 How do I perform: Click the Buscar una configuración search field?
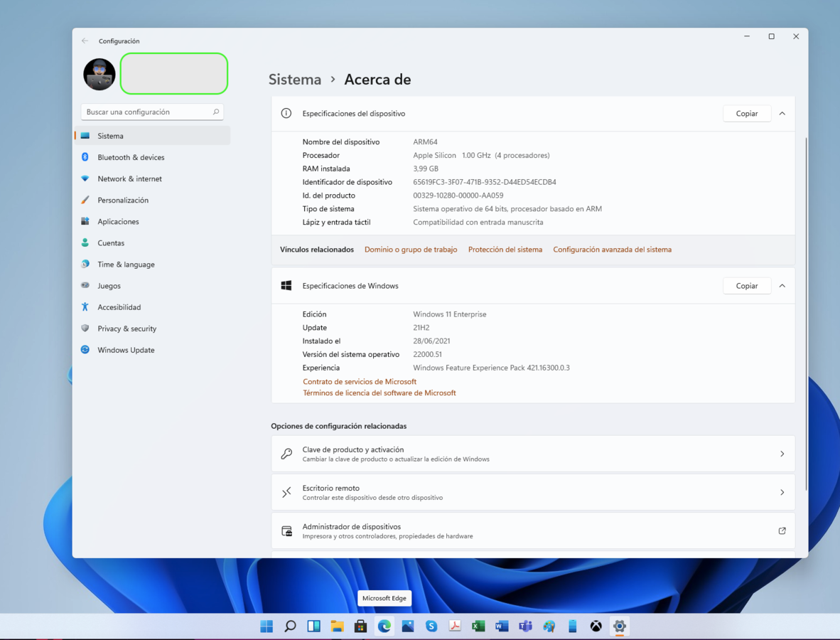152,112
